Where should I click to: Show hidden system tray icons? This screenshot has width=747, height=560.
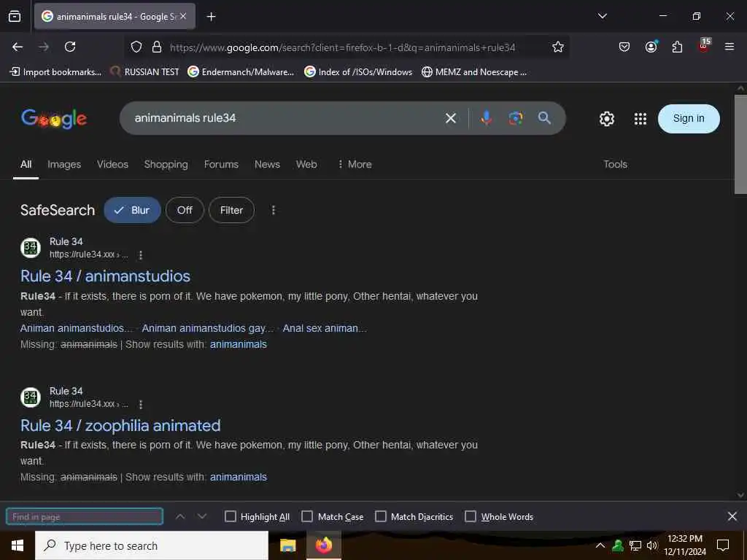coord(600,545)
